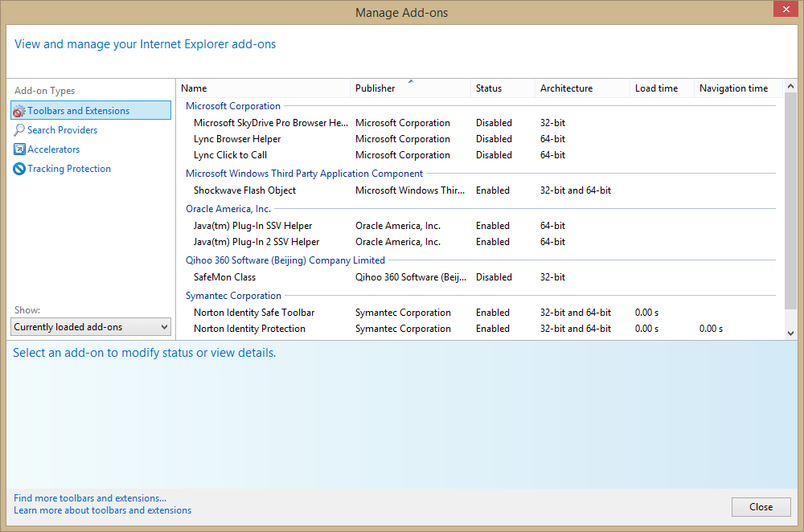Click the scrollbar down arrow

pos(790,334)
